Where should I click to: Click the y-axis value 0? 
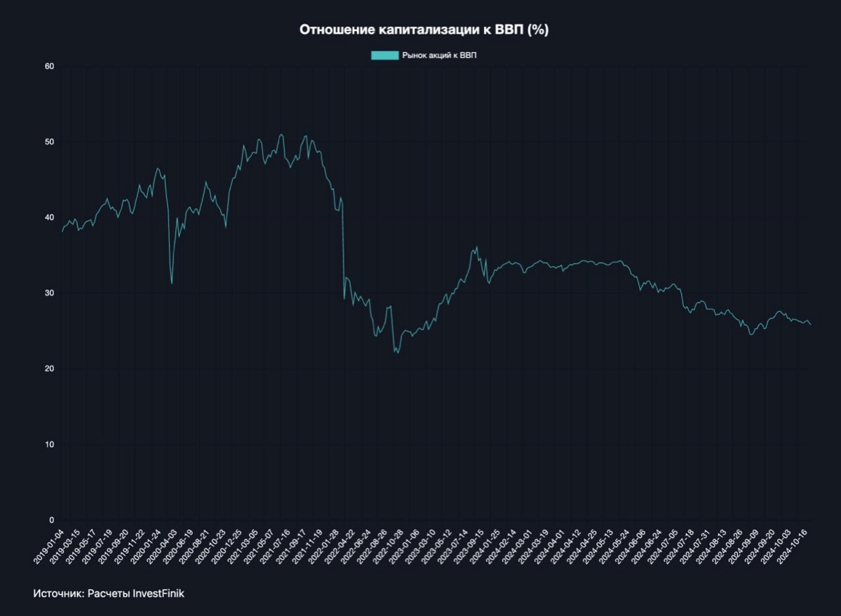[51, 520]
